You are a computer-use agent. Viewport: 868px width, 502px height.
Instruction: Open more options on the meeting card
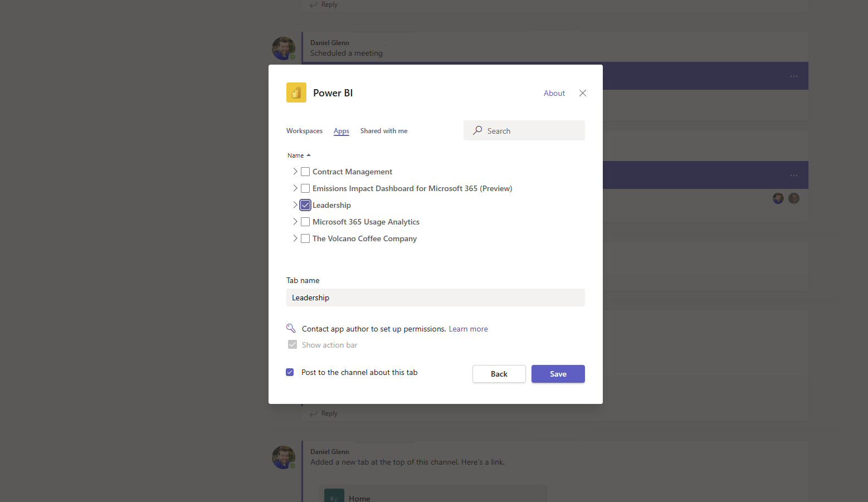click(793, 76)
